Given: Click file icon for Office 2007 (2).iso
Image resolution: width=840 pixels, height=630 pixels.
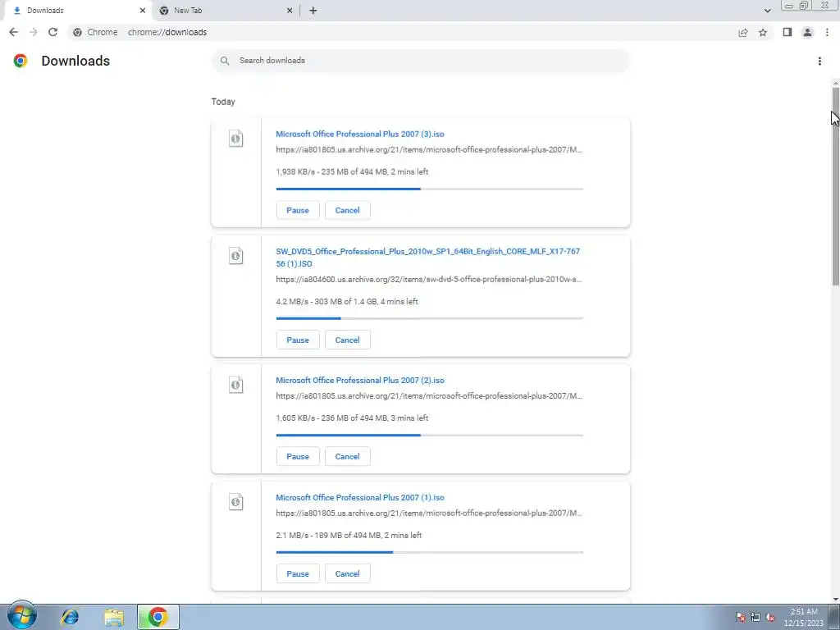Looking at the screenshot, I should tap(235, 385).
